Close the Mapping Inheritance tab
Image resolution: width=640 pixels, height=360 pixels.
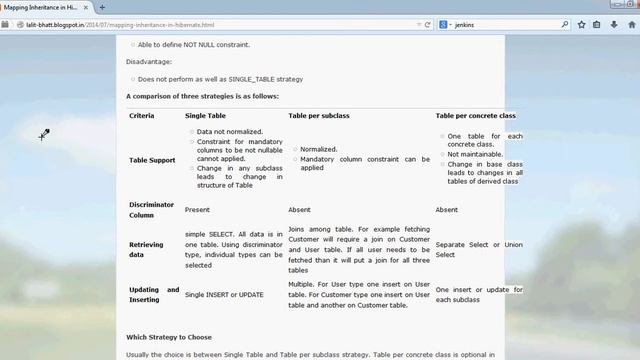86,7
